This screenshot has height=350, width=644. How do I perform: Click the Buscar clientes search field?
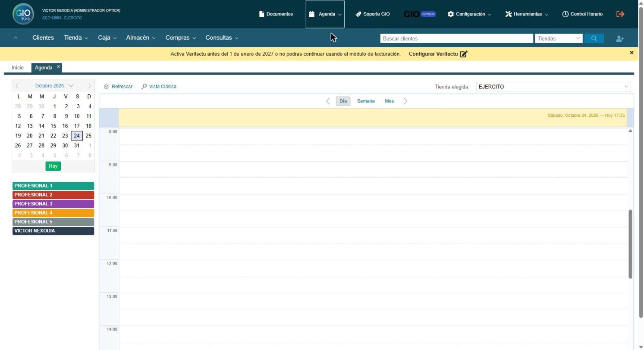tap(457, 38)
